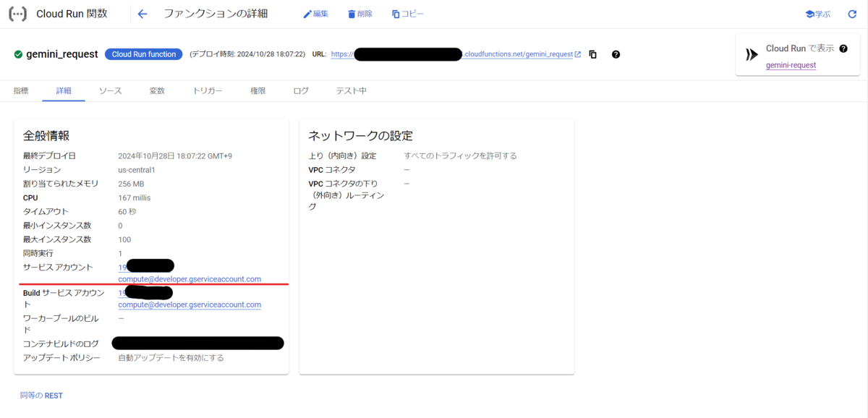Click the タイムアウト label
868x418 pixels.
(x=45, y=212)
